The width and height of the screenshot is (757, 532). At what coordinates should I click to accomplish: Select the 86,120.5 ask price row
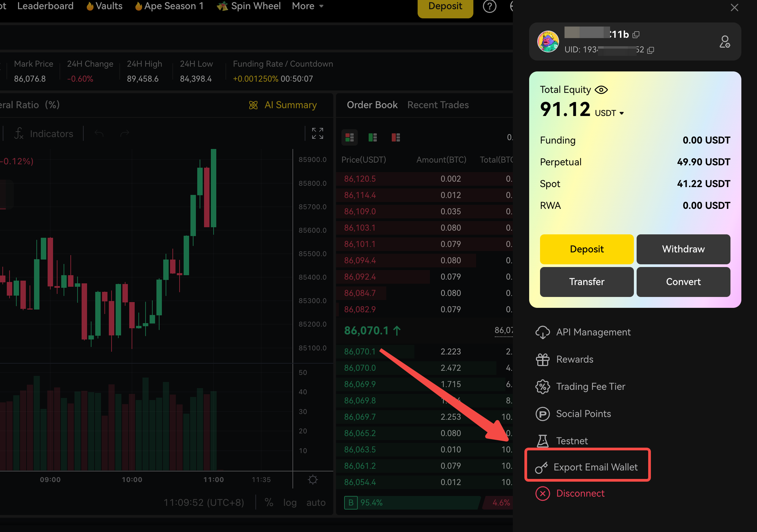(x=360, y=179)
